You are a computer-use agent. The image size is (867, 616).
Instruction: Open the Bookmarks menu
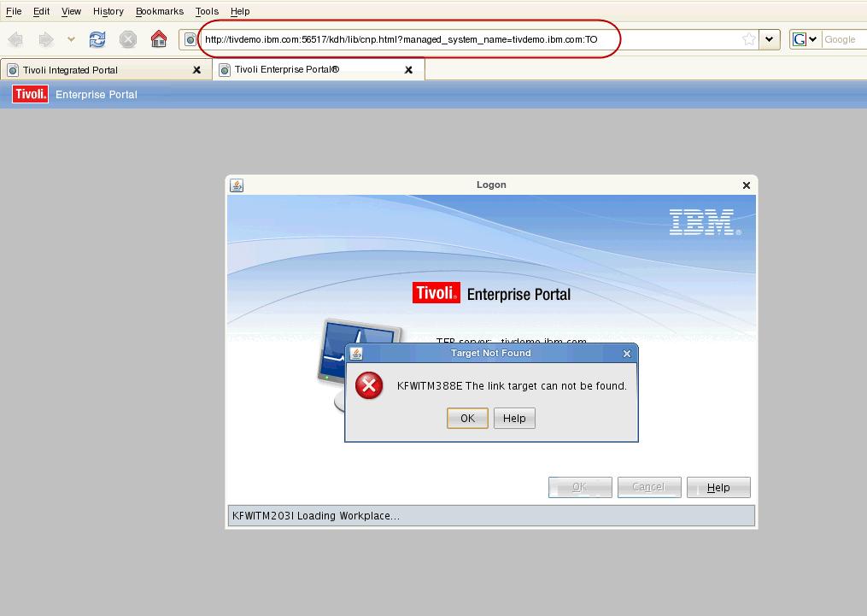coord(159,11)
